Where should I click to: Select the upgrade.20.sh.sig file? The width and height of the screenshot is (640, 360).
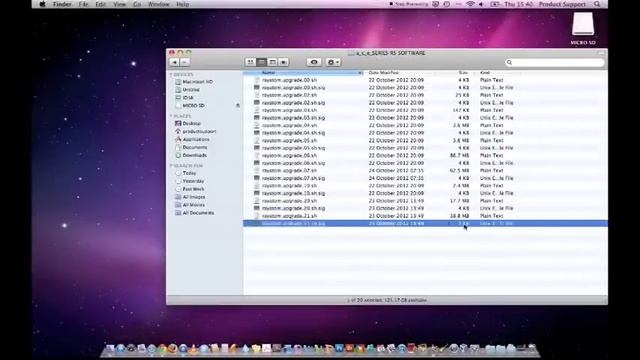tap(425, 209)
